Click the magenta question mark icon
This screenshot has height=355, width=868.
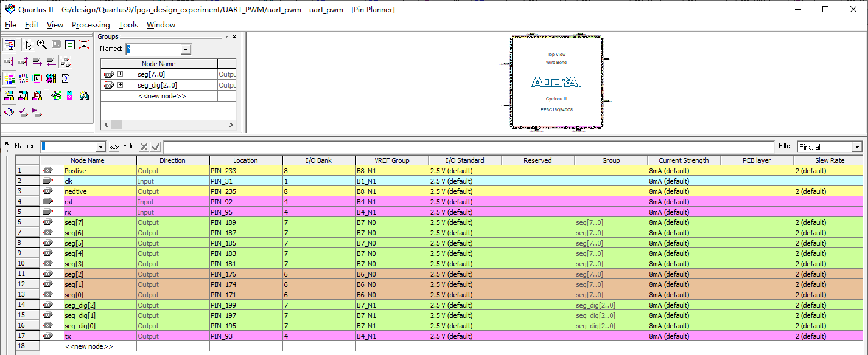coord(70,95)
